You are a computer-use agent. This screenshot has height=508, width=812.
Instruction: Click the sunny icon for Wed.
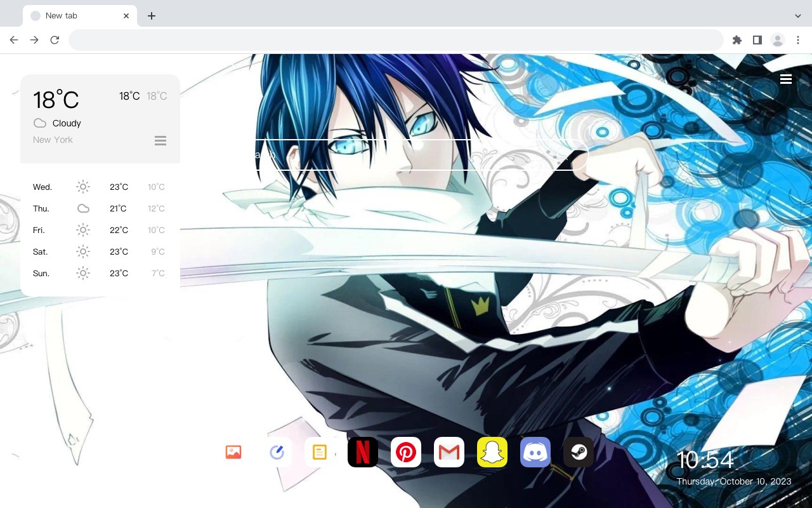click(83, 187)
